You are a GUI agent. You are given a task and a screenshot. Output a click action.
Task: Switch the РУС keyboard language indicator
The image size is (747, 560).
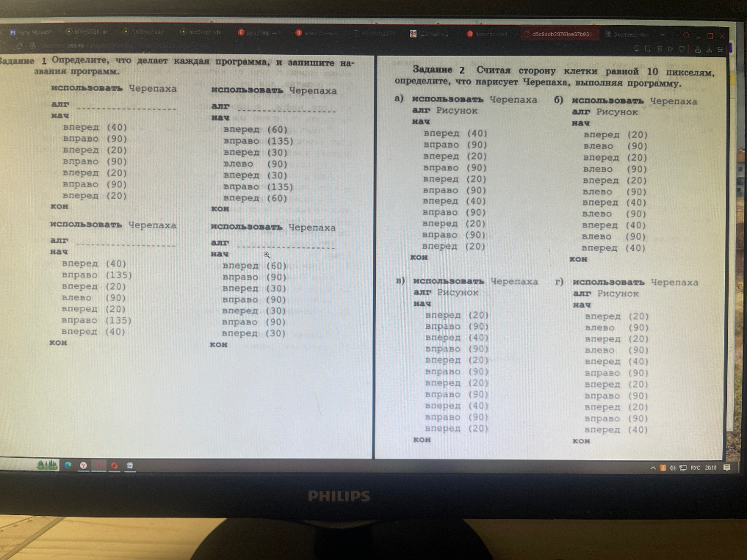(696, 468)
